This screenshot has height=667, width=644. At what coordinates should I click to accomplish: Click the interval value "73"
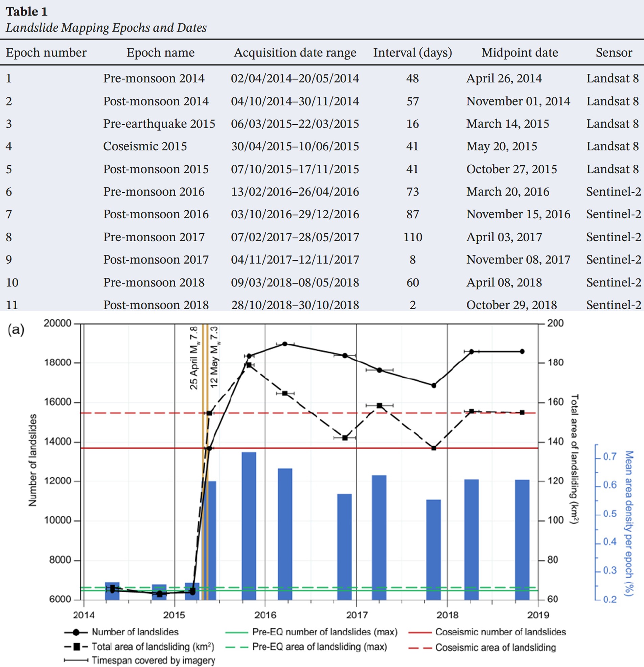[413, 192]
